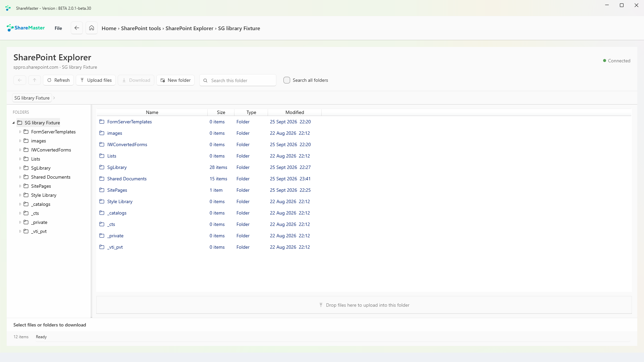644x362 pixels.
Task: Click "12 items" in status bar
Action: (21, 337)
